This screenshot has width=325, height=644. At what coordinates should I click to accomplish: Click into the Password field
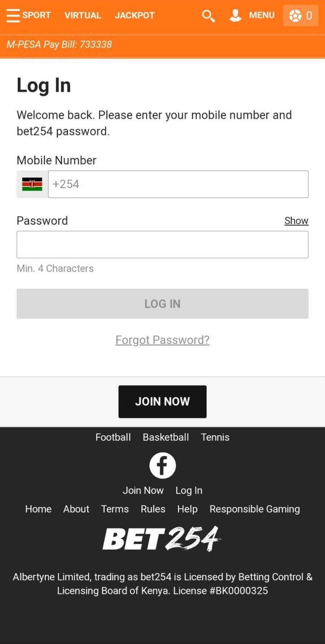(x=162, y=244)
